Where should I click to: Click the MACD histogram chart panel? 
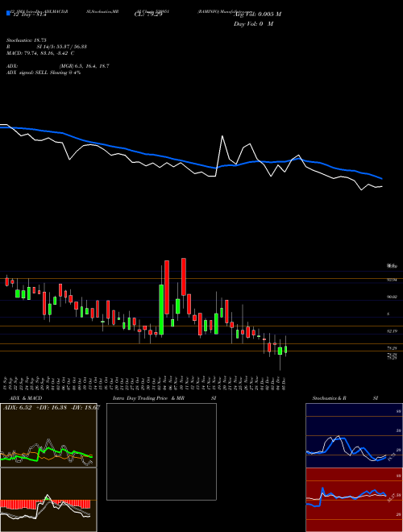point(48,500)
